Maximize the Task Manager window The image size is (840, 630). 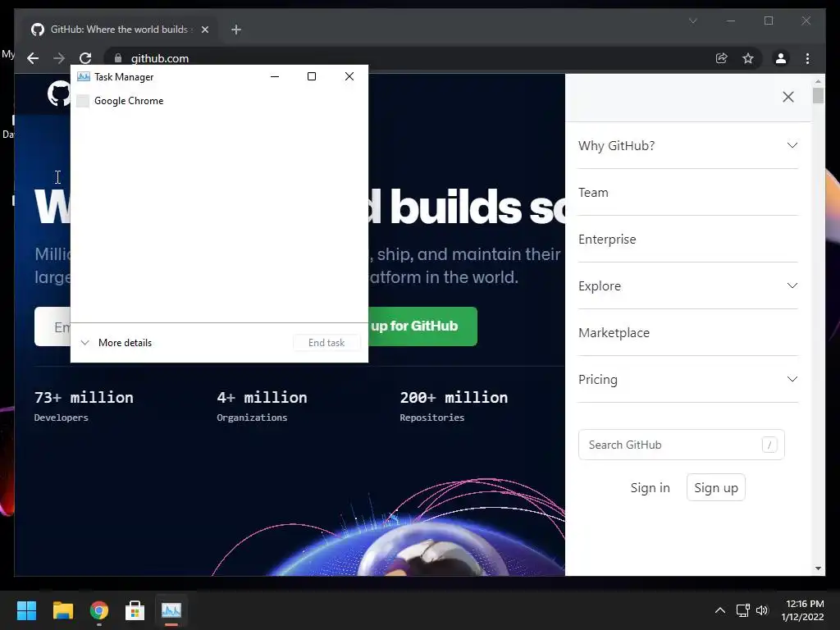pyautogui.click(x=312, y=76)
